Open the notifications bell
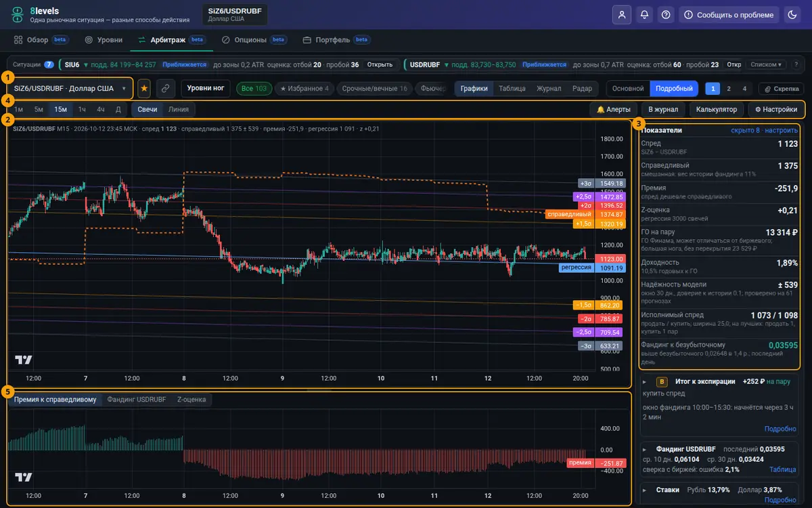Screen dimensions: 812x508 click(644, 14)
